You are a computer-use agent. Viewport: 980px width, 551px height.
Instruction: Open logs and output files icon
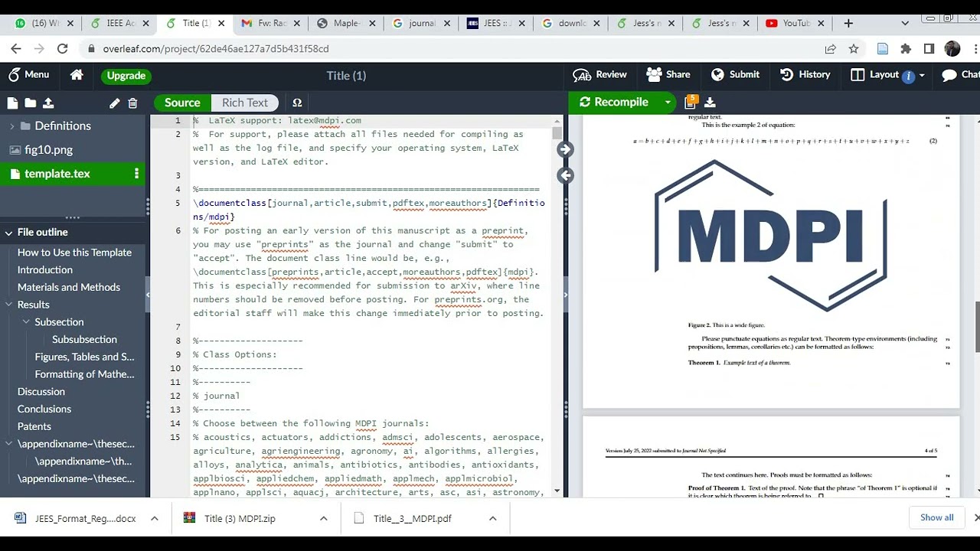point(691,102)
